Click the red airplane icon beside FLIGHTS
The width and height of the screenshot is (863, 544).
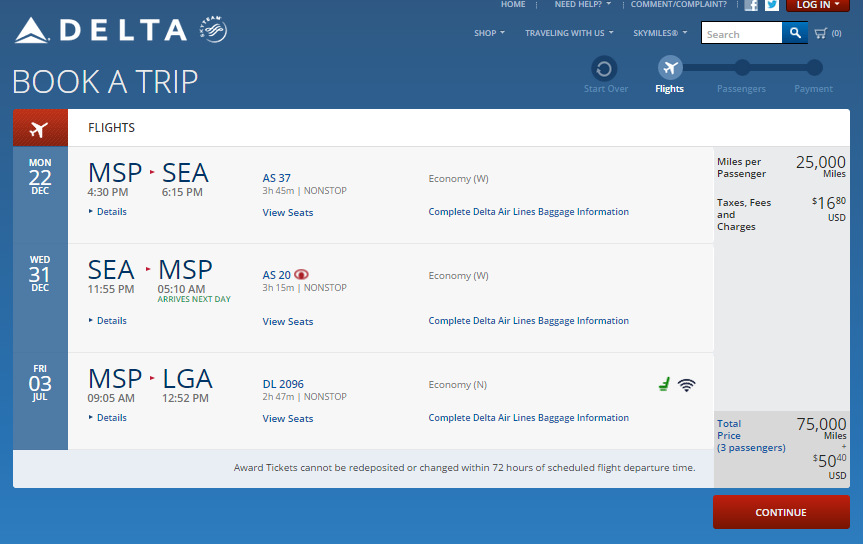pyautogui.click(x=40, y=128)
